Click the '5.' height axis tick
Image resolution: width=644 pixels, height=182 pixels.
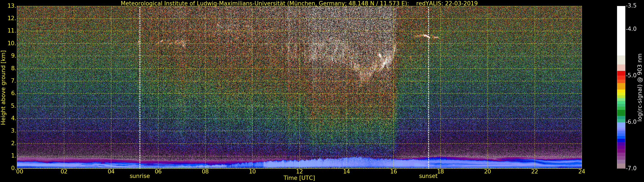[x=13, y=106]
